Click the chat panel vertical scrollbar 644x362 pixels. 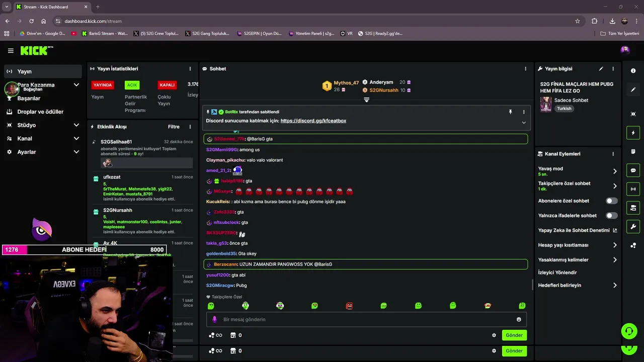[532, 285]
